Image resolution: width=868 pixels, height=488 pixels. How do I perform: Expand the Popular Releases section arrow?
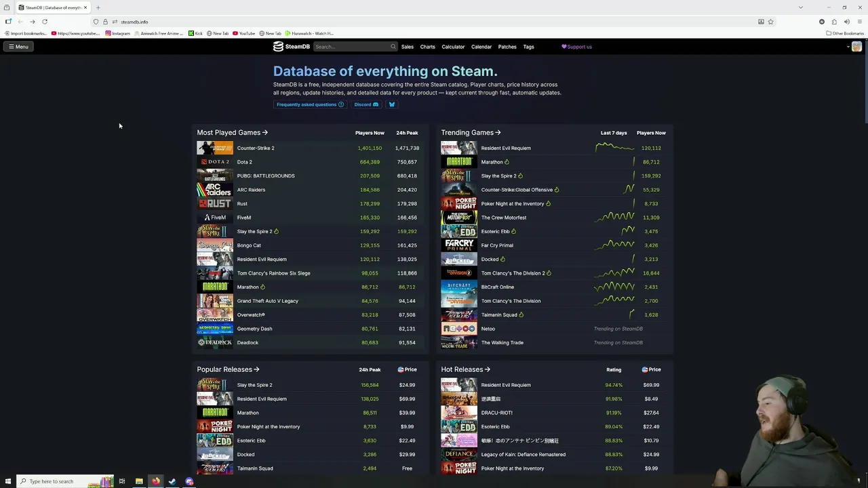pyautogui.click(x=256, y=369)
